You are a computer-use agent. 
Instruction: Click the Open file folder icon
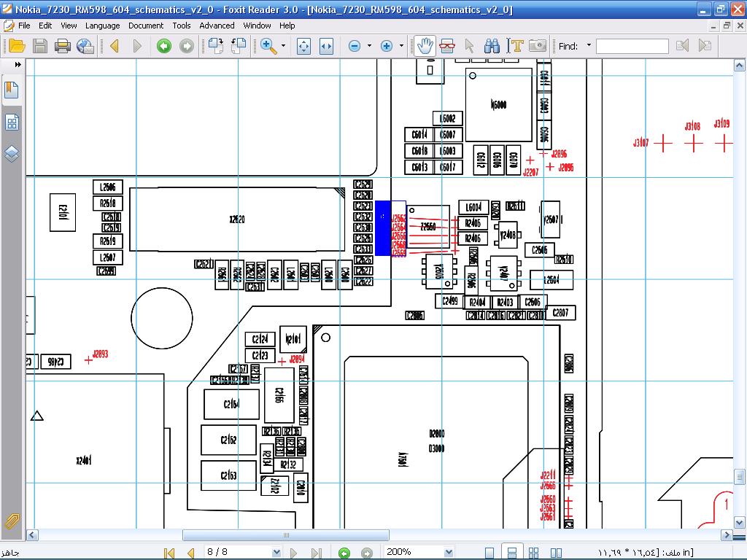point(17,46)
